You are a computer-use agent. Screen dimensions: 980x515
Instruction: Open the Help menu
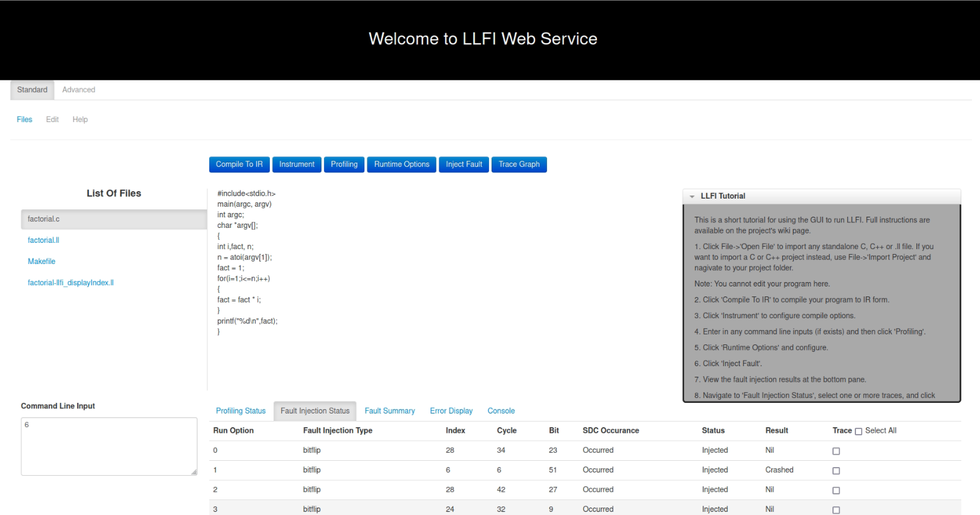click(80, 120)
